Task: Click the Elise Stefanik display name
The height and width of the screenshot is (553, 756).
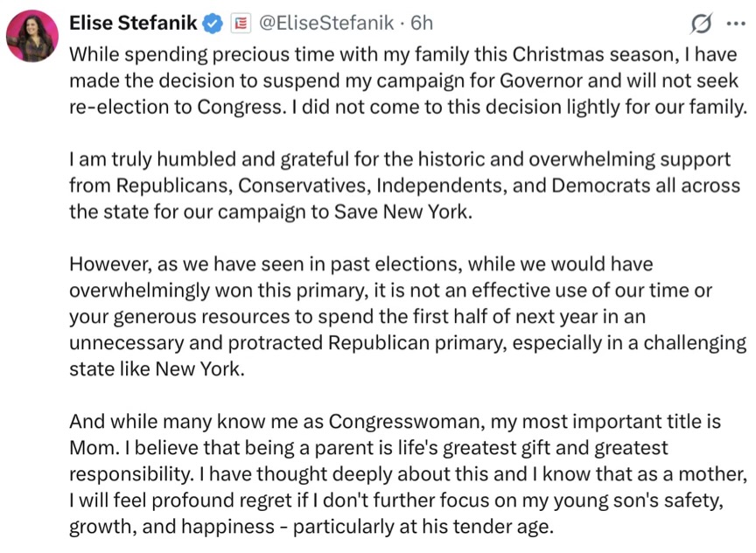Action: coord(132,22)
